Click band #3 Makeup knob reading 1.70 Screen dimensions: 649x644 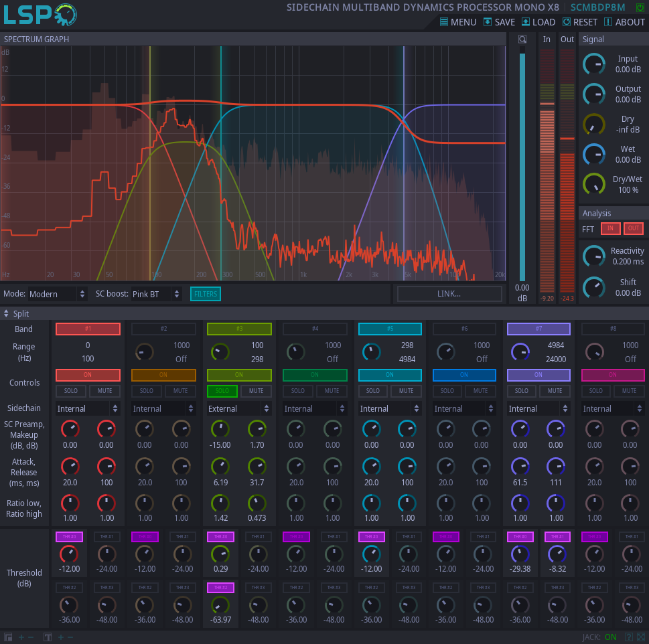[257, 429]
